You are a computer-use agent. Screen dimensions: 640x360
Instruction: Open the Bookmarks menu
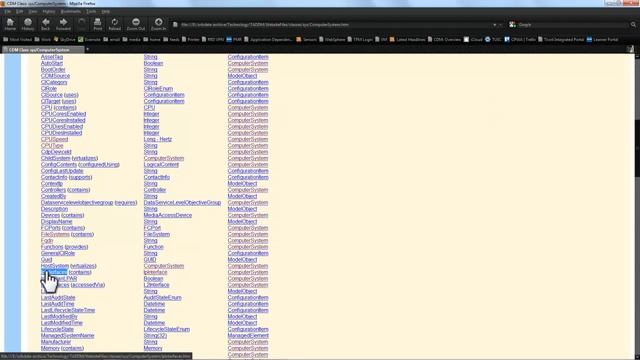(x=71, y=11)
